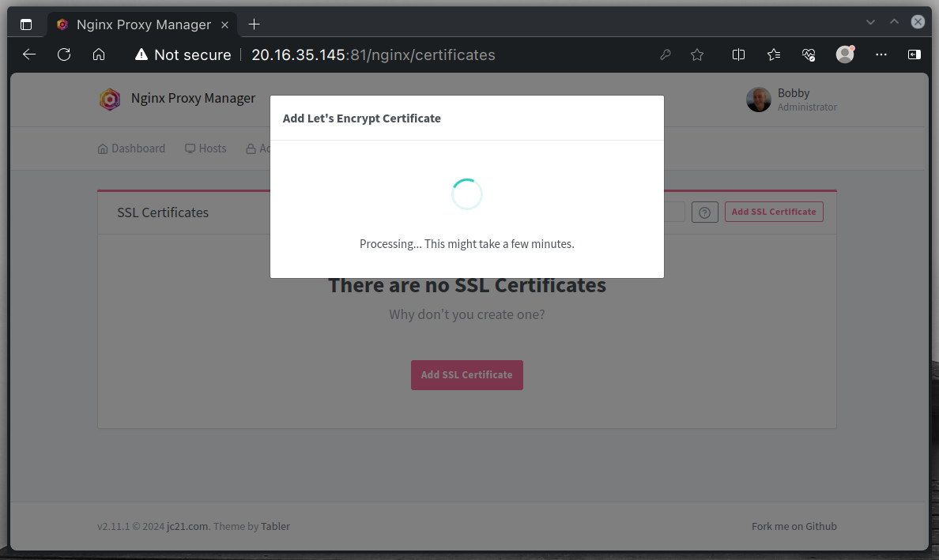Toggle the browser sidebar icon
The height and width of the screenshot is (560, 939).
914,54
